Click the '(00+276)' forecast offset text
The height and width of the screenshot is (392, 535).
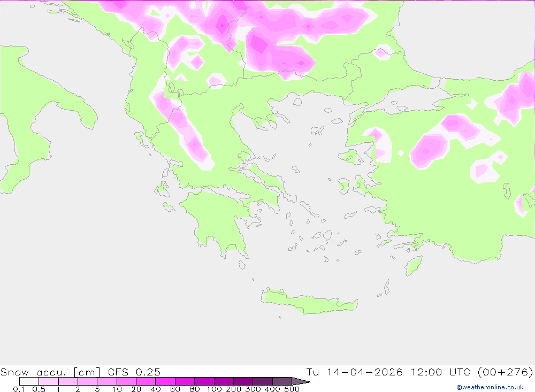point(506,372)
